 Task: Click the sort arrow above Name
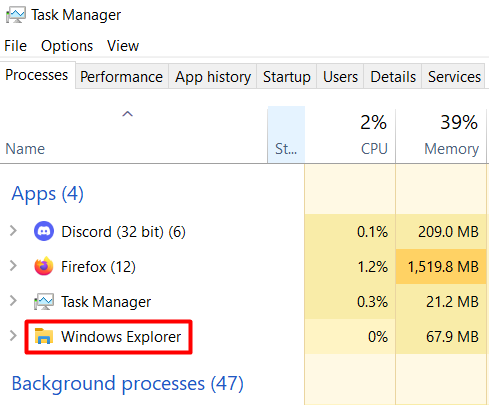(x=127, y=114)
